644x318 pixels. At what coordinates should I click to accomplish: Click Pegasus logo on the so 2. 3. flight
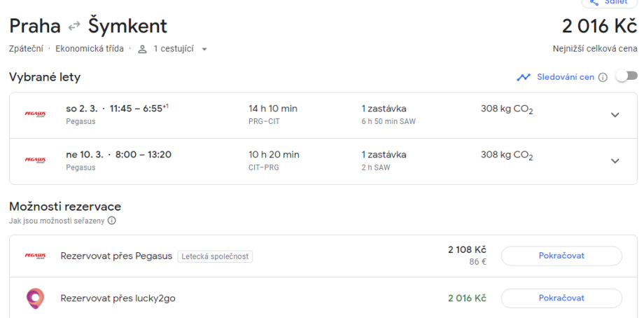35,115
